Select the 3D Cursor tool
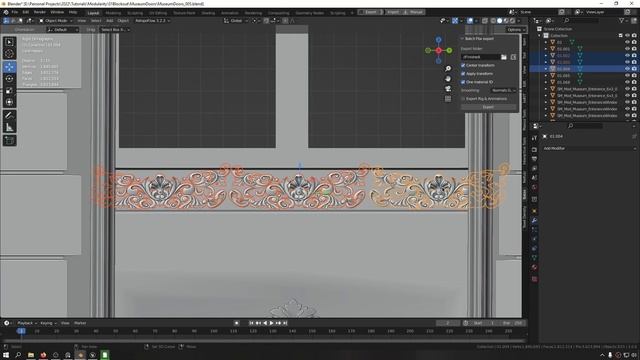 pos(9,54)
